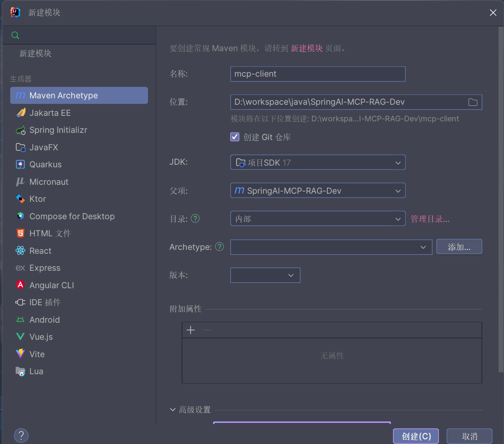Choose the Jakarta EE generator icon

click(20, 113)
